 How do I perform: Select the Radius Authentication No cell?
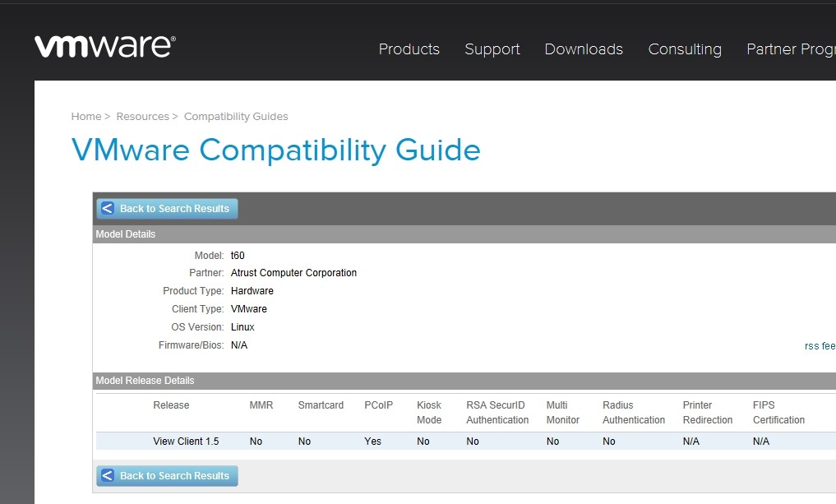(x=609, y=441)
